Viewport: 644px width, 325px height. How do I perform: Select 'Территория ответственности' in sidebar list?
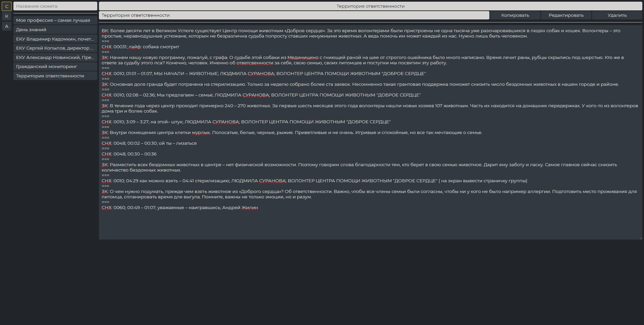pos(55,76)
